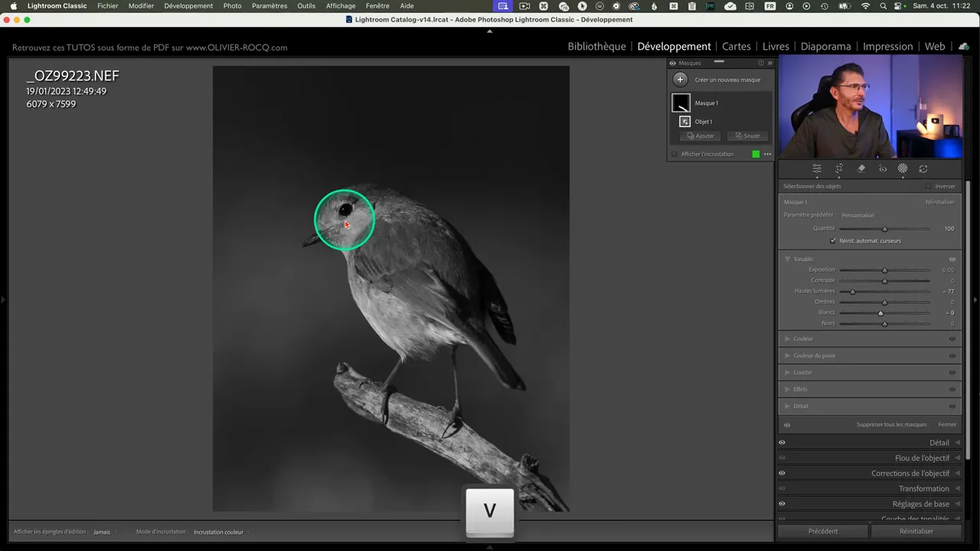Switch to the Bibliothèque module
Screen dimensions: 980x551
point(596,47)
